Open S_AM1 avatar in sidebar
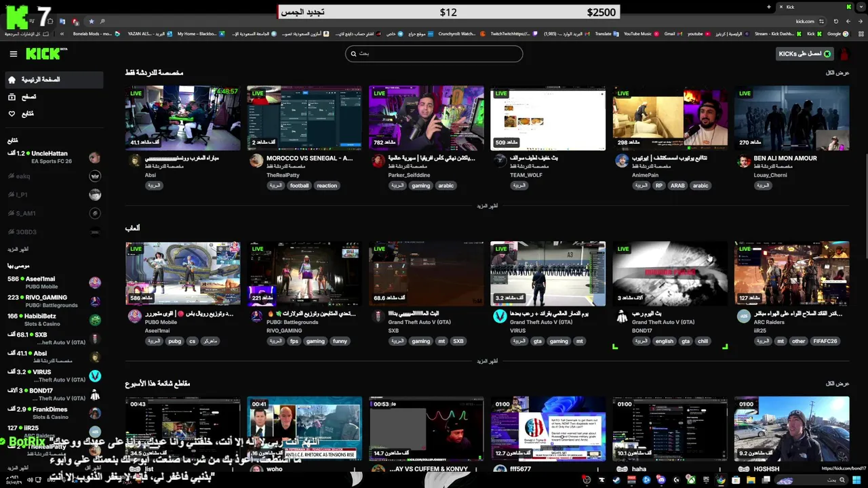The height and width of the screenshot is (488, 868). click(95, 213)
